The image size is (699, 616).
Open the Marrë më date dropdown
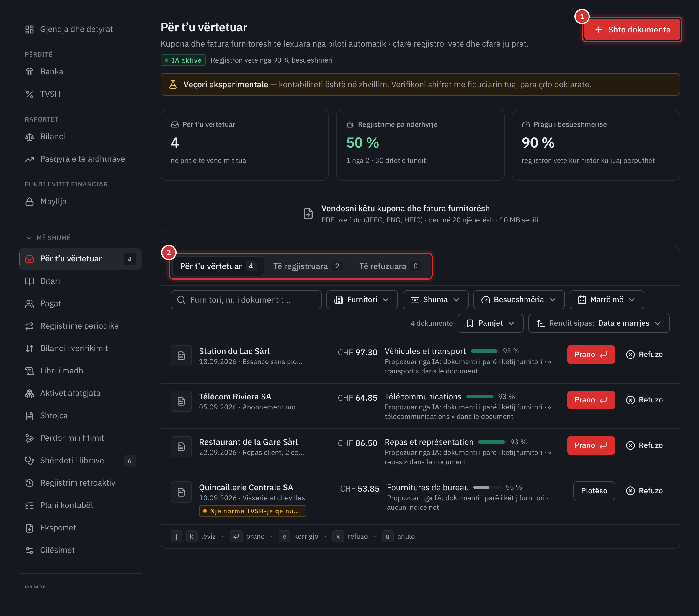point(606,300)
